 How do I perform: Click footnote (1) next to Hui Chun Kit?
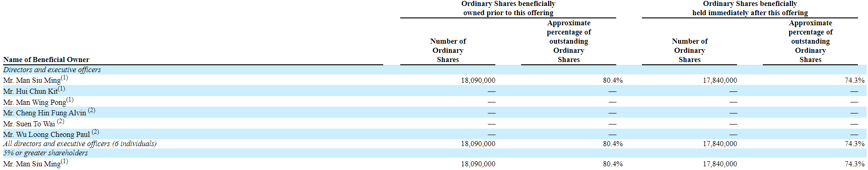(62, 89)
